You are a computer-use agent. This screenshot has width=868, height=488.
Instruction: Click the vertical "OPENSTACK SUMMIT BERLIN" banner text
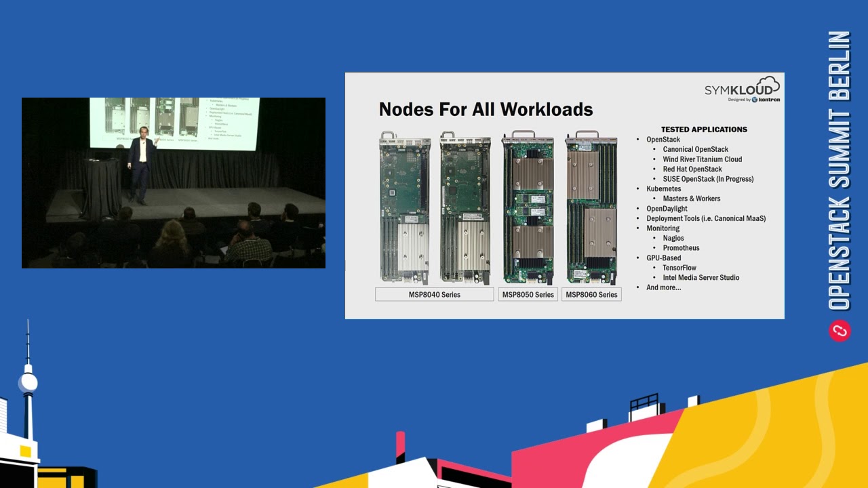pyautogui.click(x=840, y=171)
